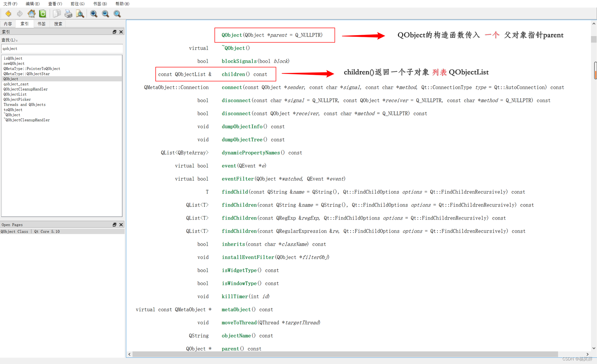
Task: Select ~QObject index entry
Action: [12, 115]
